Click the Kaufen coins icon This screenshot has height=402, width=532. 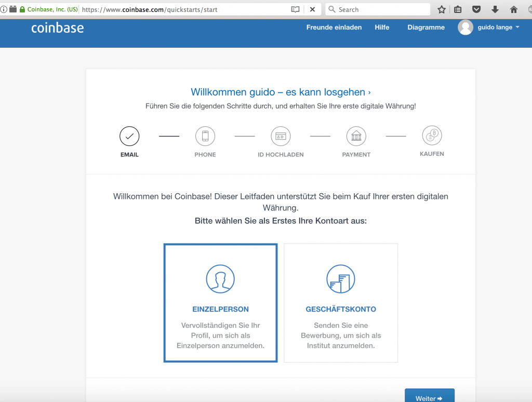tap(432, 136)
